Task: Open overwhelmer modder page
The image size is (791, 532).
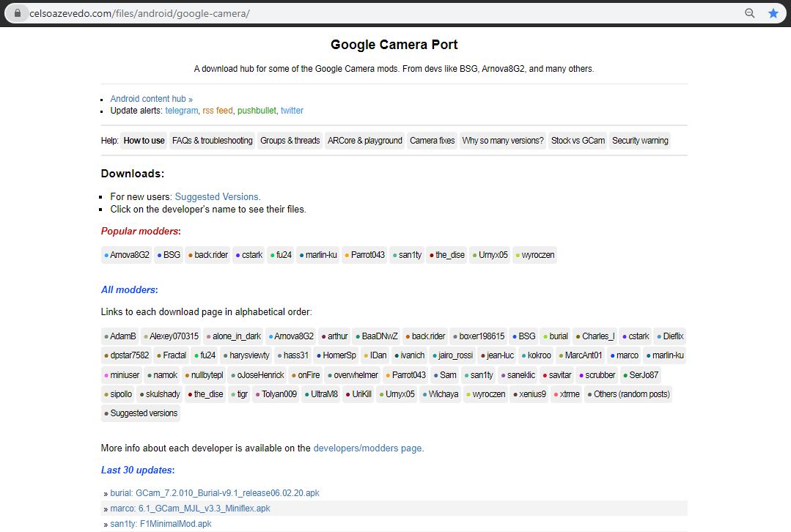Action: tap(353, 375)
